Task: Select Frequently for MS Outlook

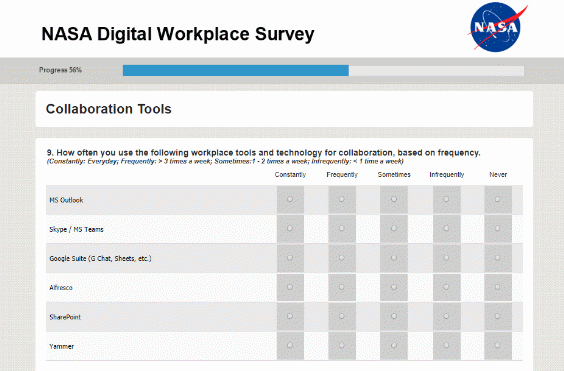Action: (x=342, y=199)
